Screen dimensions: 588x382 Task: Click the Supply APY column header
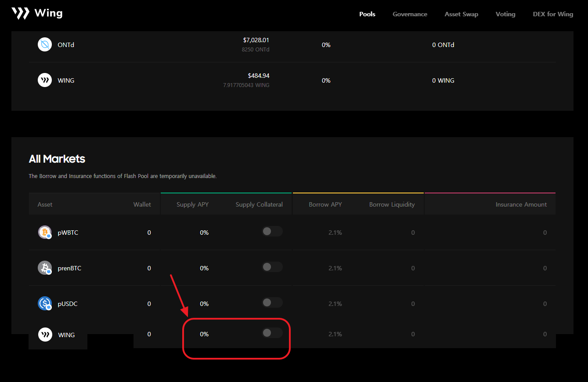192,204
